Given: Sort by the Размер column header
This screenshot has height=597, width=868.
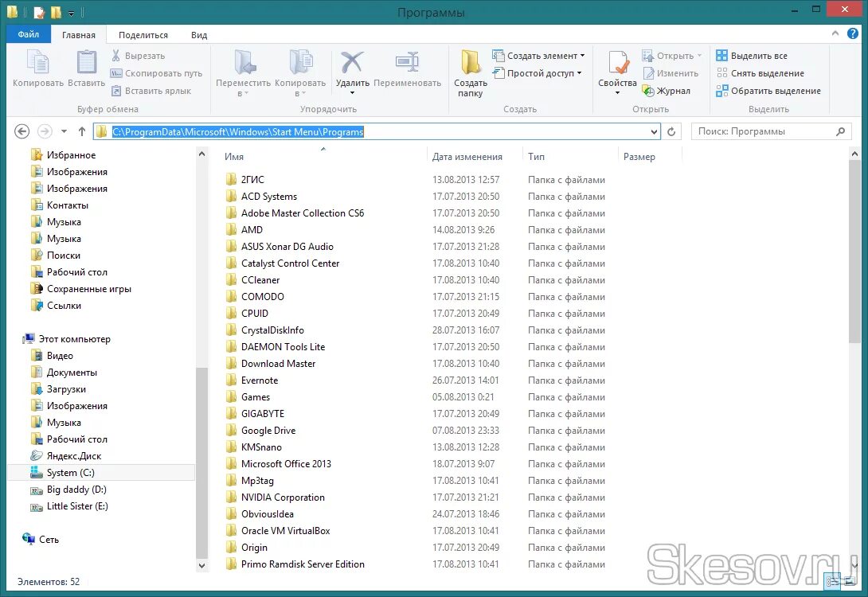Looking at the screenshot, I should tap(650, 157).
